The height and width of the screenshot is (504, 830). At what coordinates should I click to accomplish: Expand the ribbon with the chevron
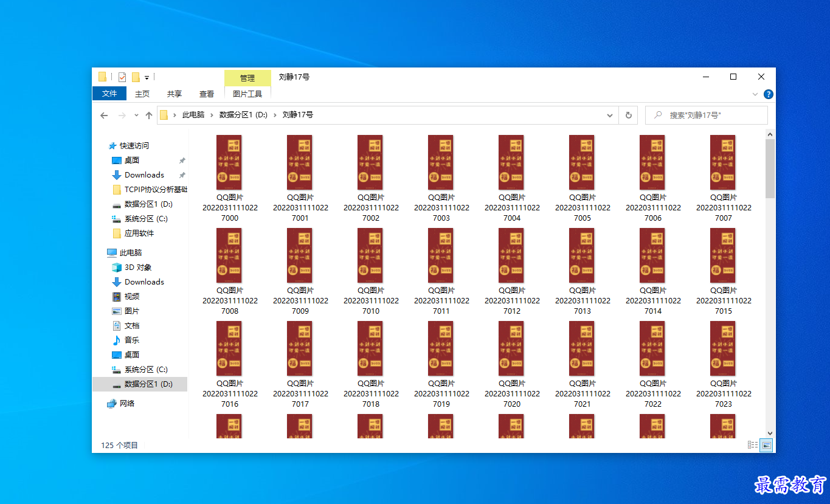[x=755, y=94]
